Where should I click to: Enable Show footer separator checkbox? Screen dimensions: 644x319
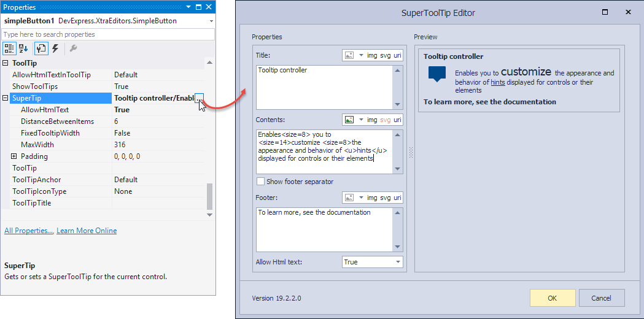[x=260, y=182]
